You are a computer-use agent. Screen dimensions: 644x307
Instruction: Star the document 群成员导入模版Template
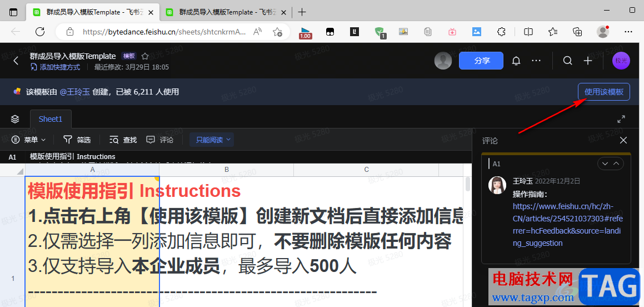pyautogui.click(x=144, y=56)
